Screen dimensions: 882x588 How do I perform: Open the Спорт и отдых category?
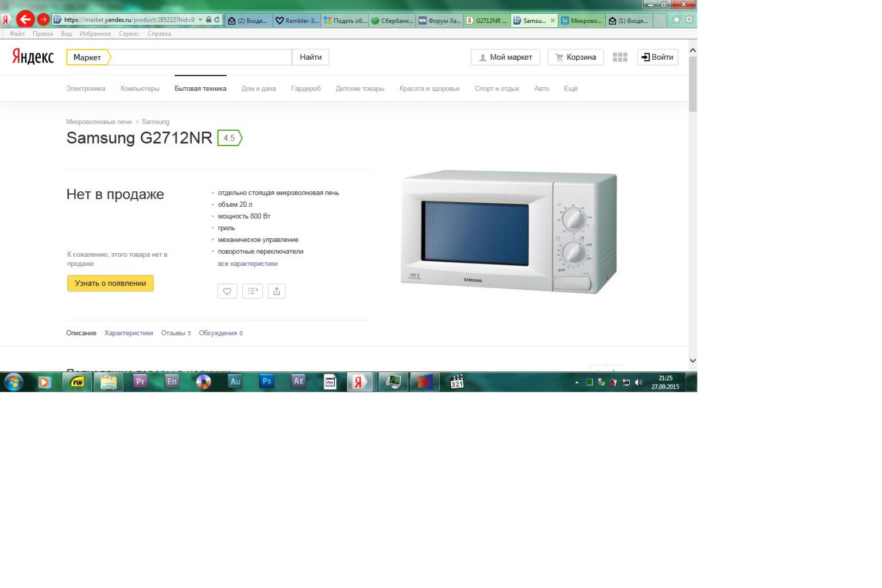(x=497, y=89)
